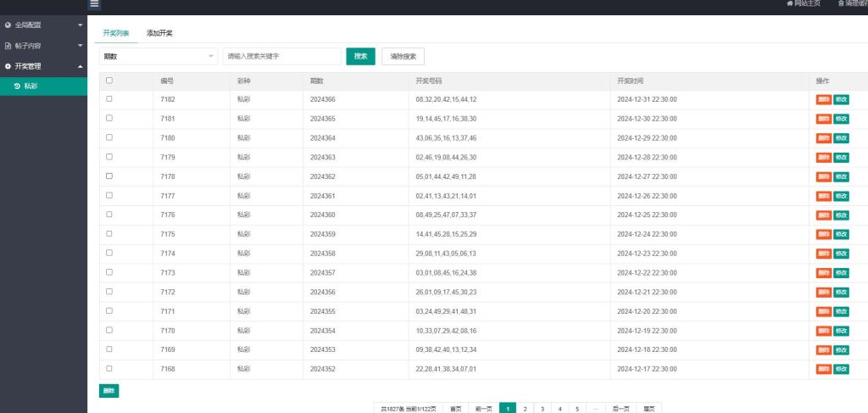The height and width of the screenshot is (413, 868).
Task: Click the 网站主页 home icon link
Action: 790,3
